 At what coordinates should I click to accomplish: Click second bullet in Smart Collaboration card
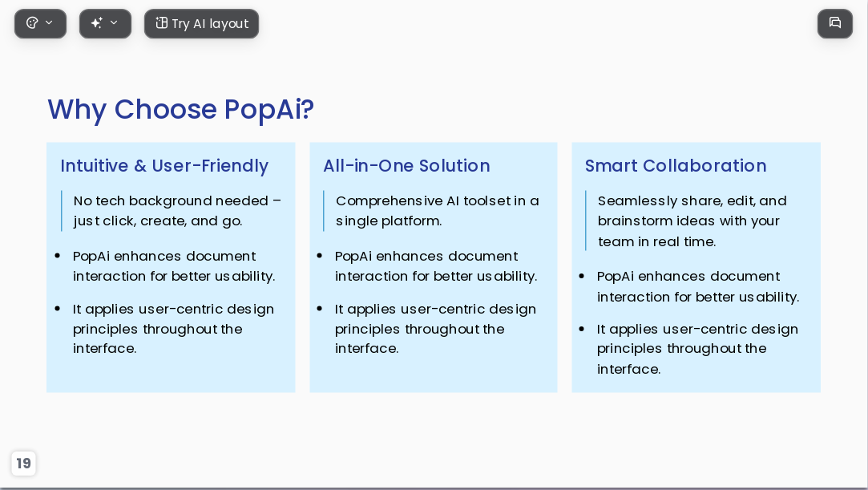point(697,349)
